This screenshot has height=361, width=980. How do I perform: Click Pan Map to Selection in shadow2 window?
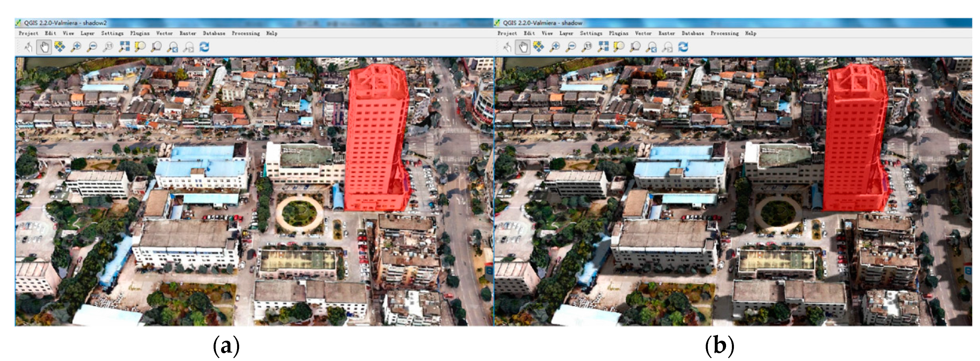pos(60,47)
